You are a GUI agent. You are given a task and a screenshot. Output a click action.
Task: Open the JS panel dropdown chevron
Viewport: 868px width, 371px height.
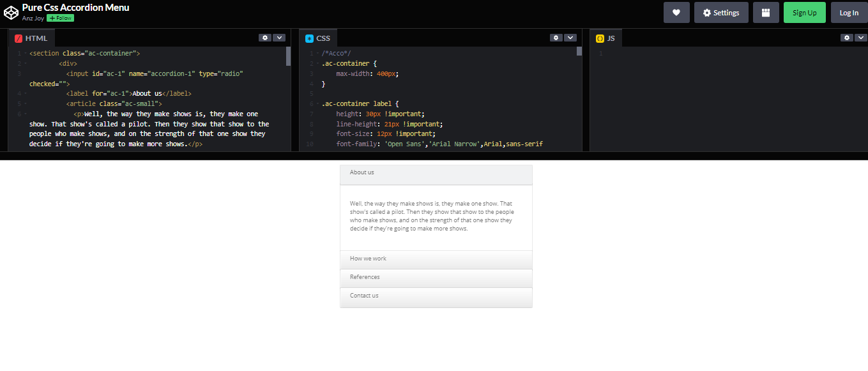click(860, 38)
